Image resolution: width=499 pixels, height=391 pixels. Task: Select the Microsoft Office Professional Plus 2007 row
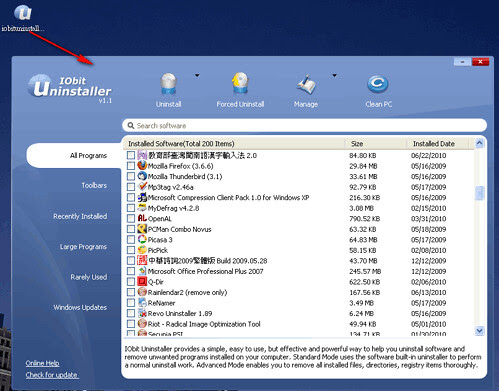pyautogui.click(x=299, y=271)
